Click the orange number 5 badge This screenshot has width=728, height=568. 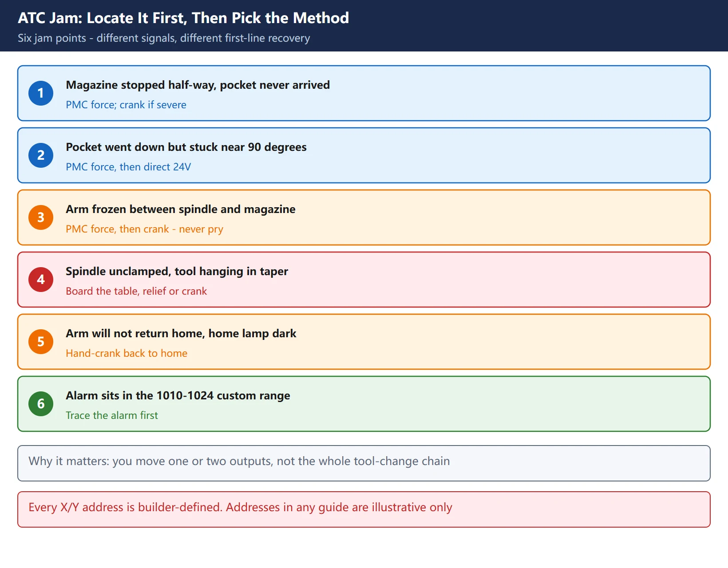(41, 342)
